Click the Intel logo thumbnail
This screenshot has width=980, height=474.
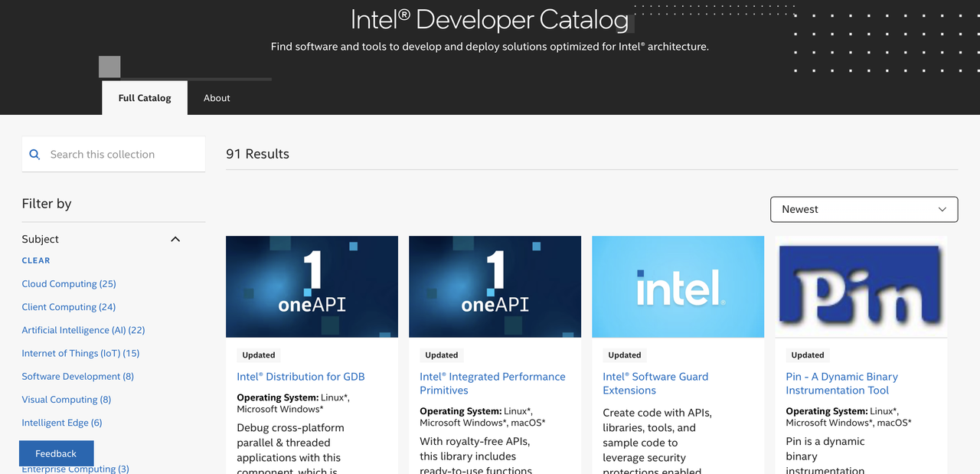[x=678, y=286]
